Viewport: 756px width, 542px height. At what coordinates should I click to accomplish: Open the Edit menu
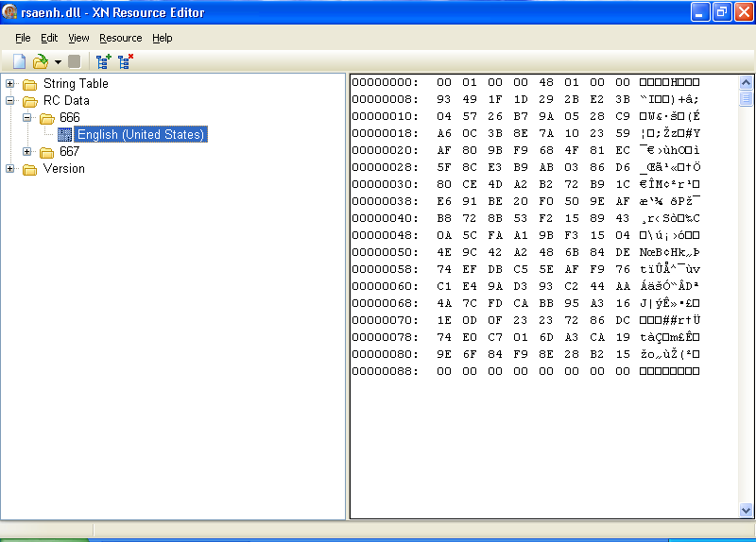49,38
